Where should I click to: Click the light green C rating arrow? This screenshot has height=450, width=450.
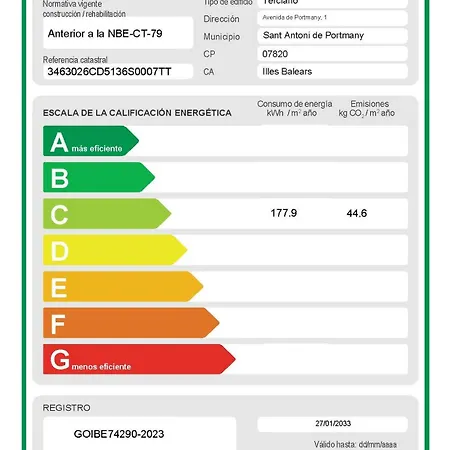(x=107, y=214)
